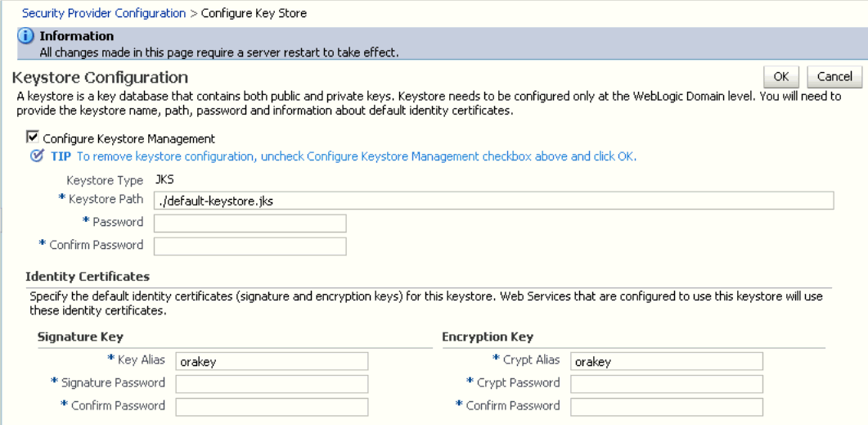Click the Cancel button

pyautogui.click(x=834, y=76)
